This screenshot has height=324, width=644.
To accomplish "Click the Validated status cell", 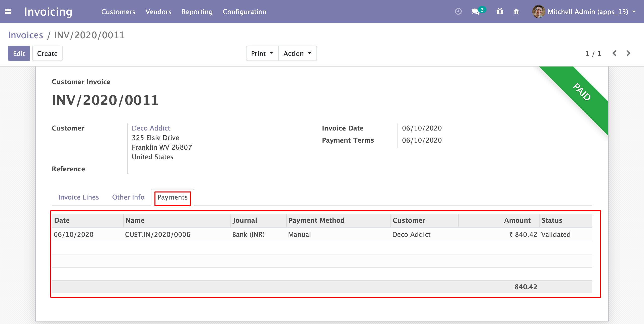I will (556, 234).
